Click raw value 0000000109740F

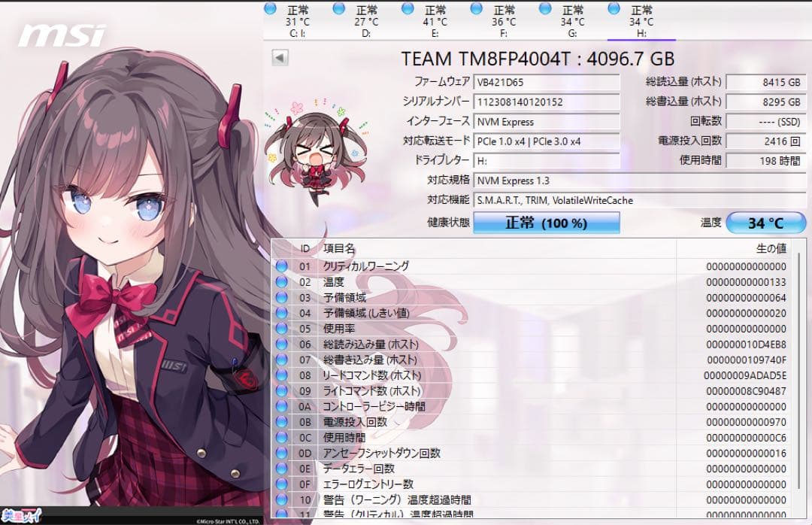pyautogui.click(x=747, y=360)
